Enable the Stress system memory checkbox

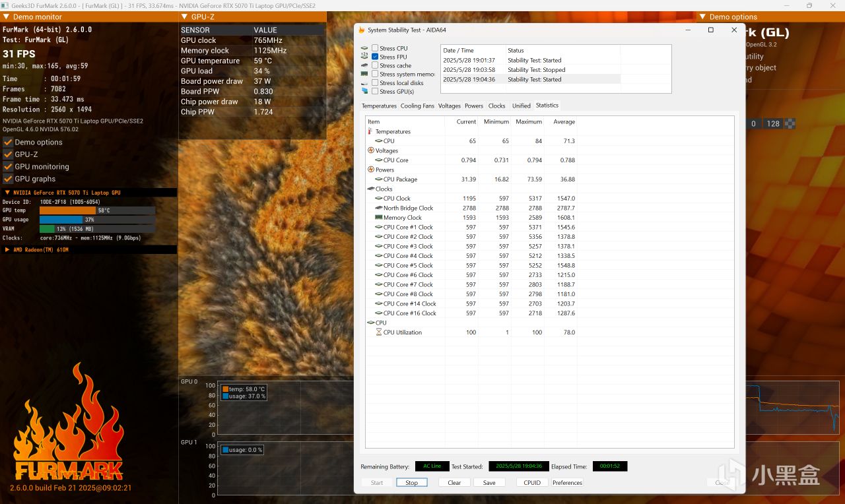[x=375, y=74]
